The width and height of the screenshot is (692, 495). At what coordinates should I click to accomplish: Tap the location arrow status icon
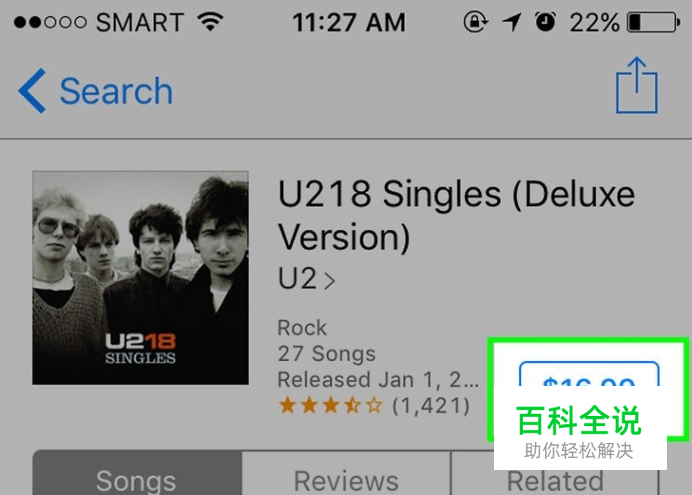click(511, 22)
